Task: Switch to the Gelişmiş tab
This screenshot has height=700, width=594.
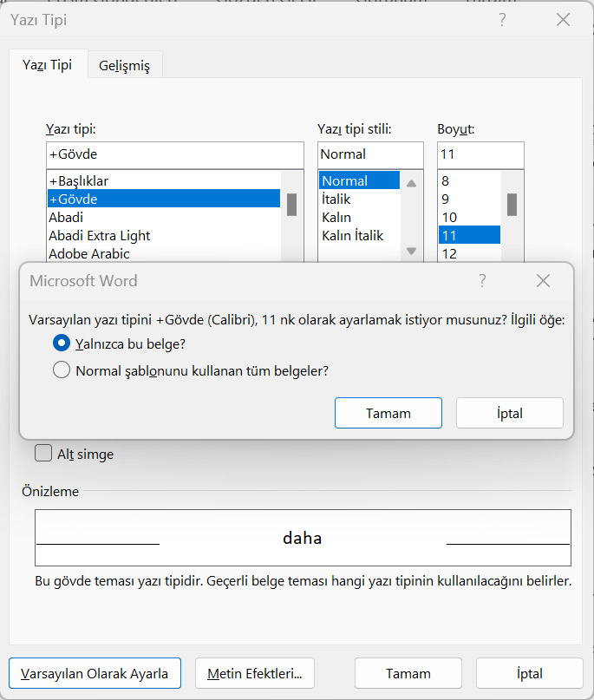Action: 125,65
